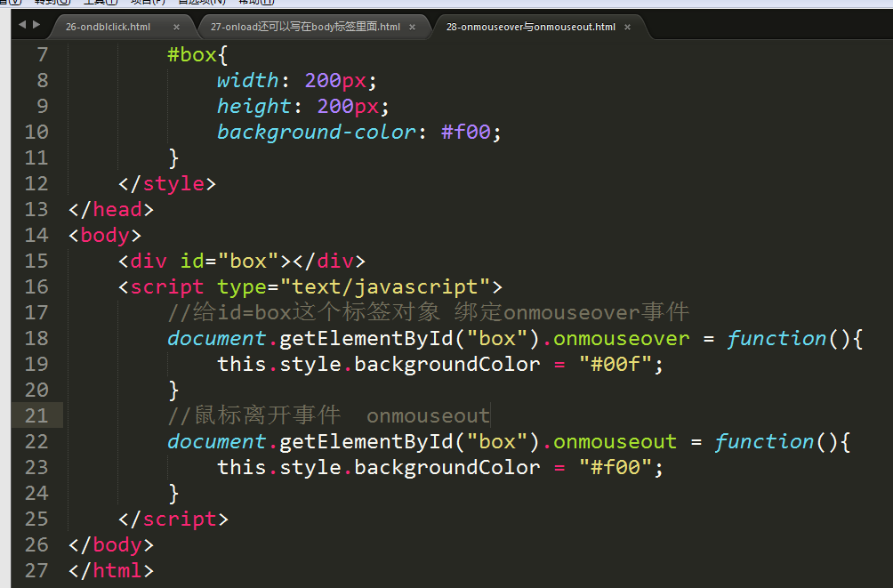Click the closing html tag
Viewport: 893px width, 588px height.
pyautogui.click(x=111, y=570)
